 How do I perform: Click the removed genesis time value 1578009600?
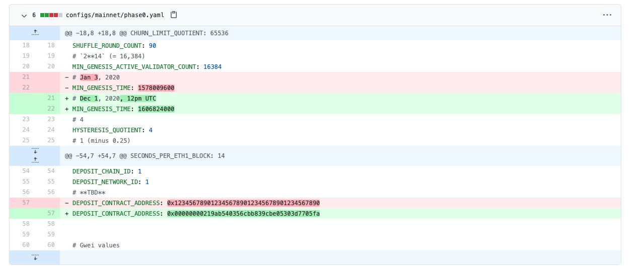[156, 87]
